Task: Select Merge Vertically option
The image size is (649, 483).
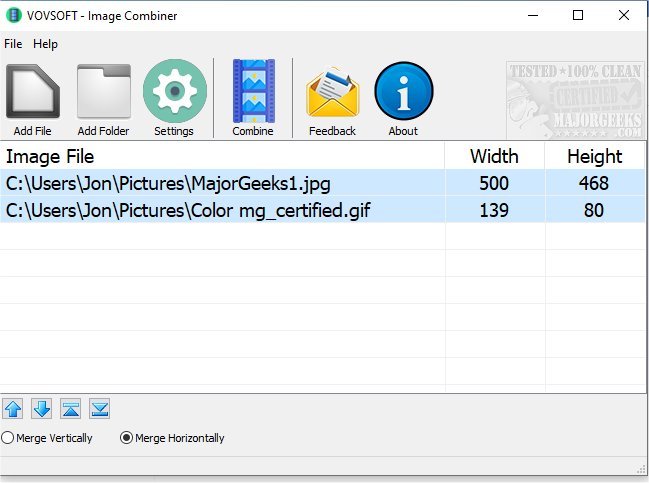Action: click(9, 438)
